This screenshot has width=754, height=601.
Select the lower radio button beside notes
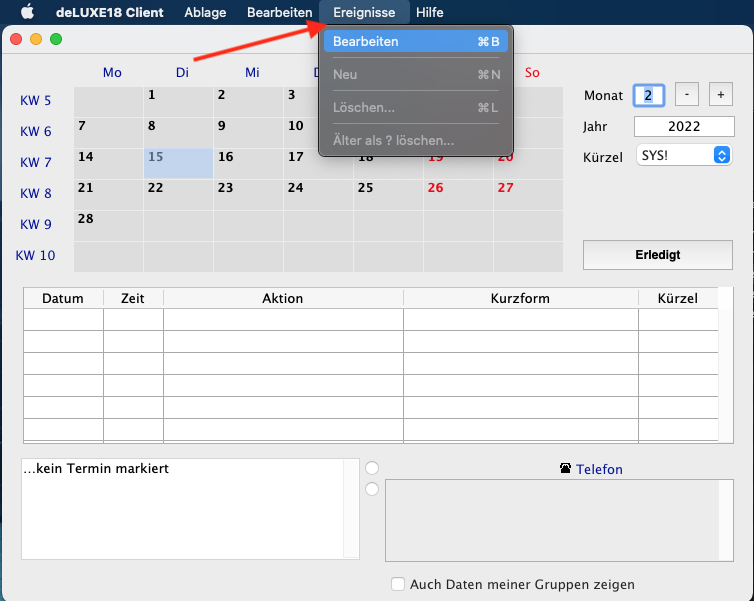coord(372,489)
